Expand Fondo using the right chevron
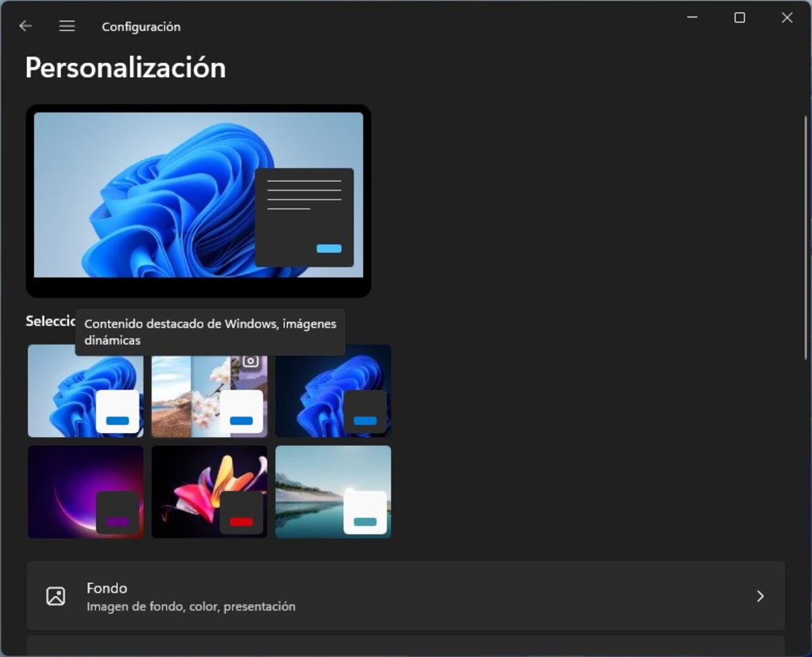Screen dimensions: 812x657 pyautogui.click(x=760, y=596)
